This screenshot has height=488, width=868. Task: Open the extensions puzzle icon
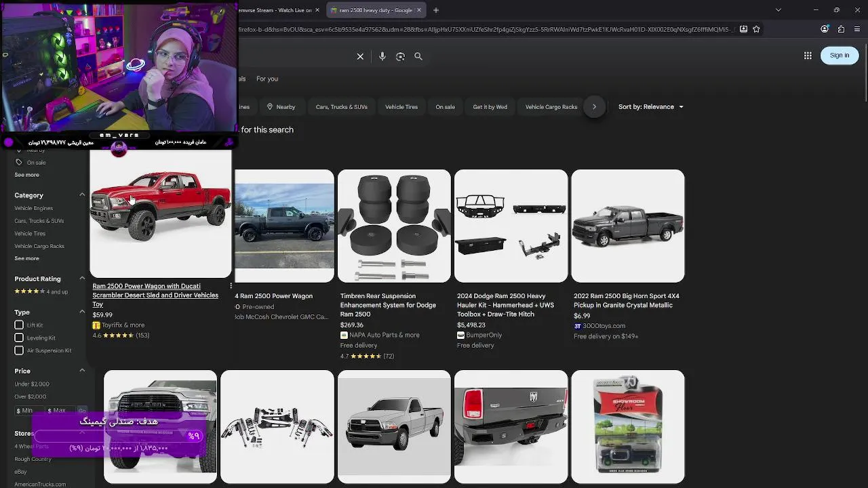841,29
